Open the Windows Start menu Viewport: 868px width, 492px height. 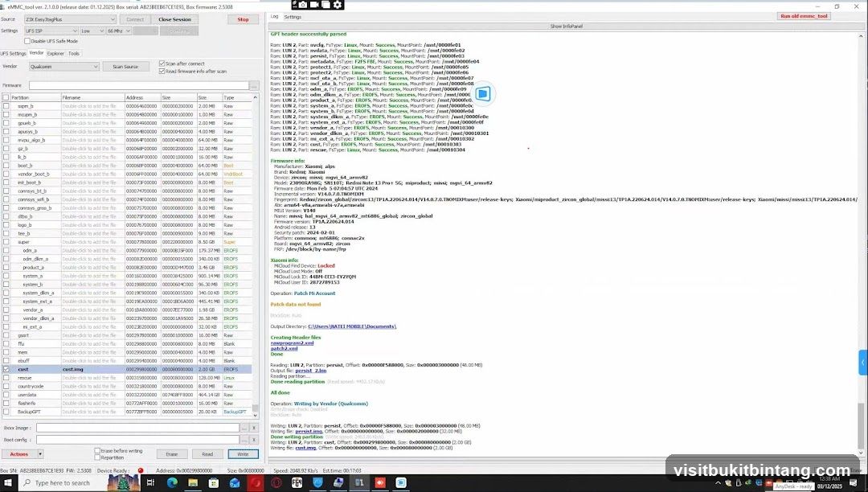point(10,482)
